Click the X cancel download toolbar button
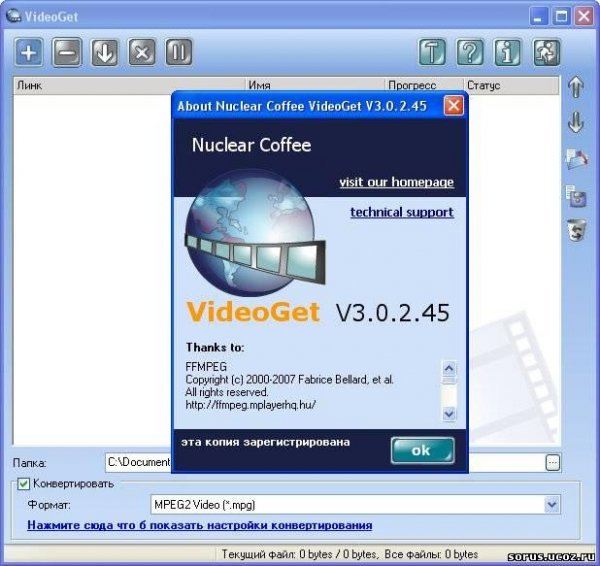 (142, 52)
